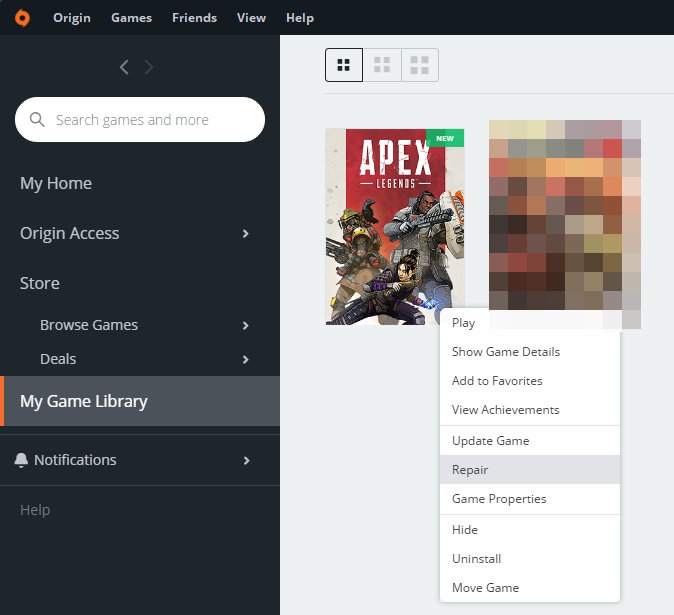Open Origin Access section

pyautogui.click(x=70, y=233)
